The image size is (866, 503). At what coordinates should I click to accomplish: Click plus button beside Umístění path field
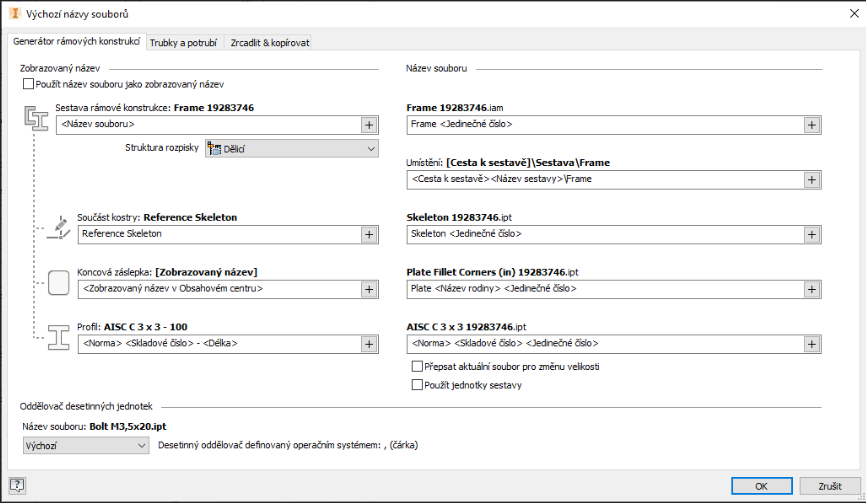click(x=811, y=179)
